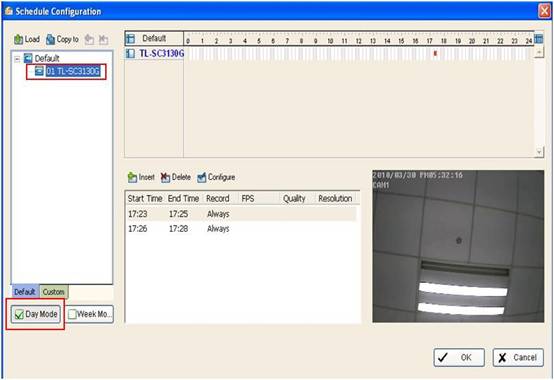
Task: Click the Load schedule icon
Action: [18, 40]
